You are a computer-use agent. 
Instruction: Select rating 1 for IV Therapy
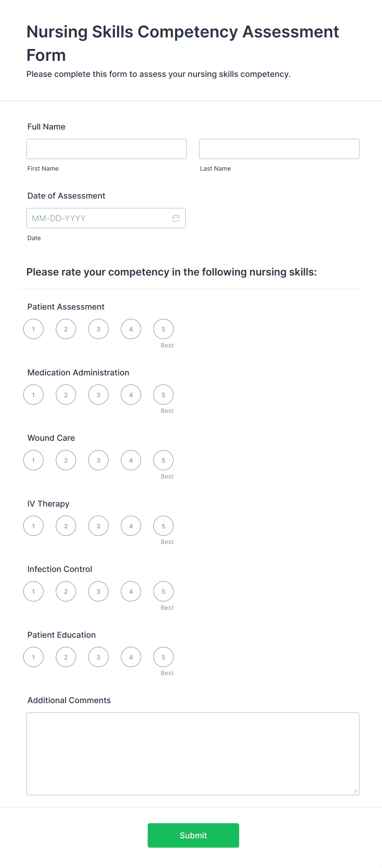[33, 525]
